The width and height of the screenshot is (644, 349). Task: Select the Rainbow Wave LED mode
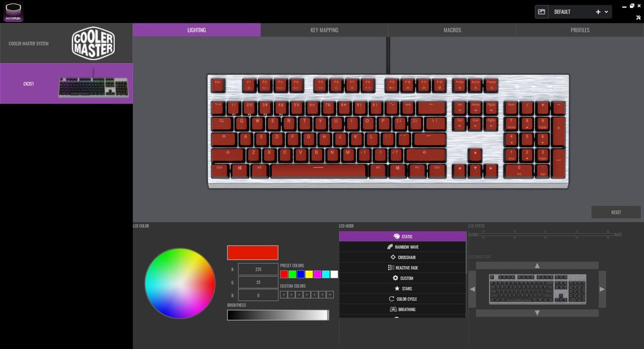coord(403,247)
